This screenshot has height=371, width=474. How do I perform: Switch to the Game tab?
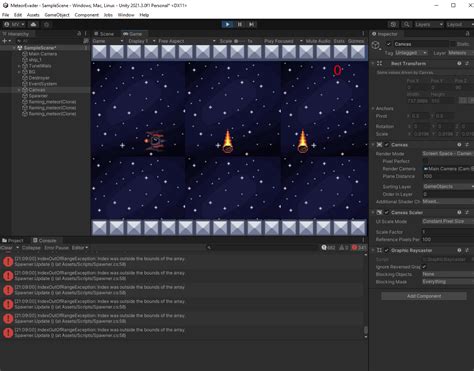pyautogui.click(x=133, y=34)
